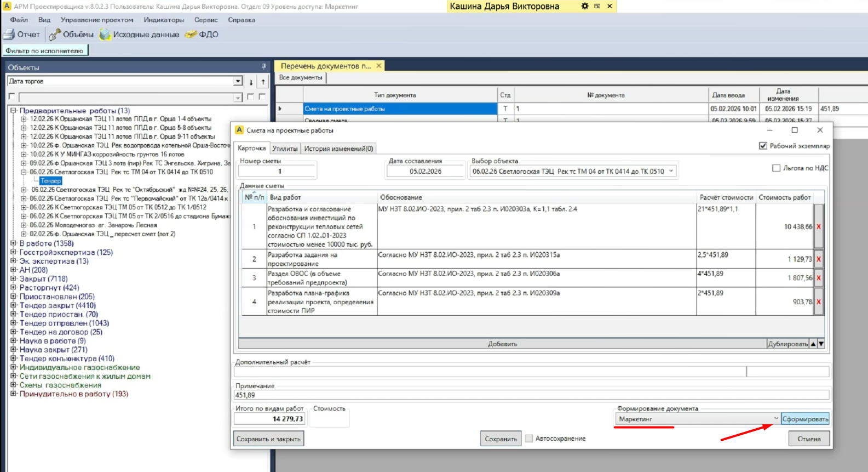Viewport: 868px width, 472px height.
Task: Remove row 3 using red X icon
Action: (x=819, y=278)
